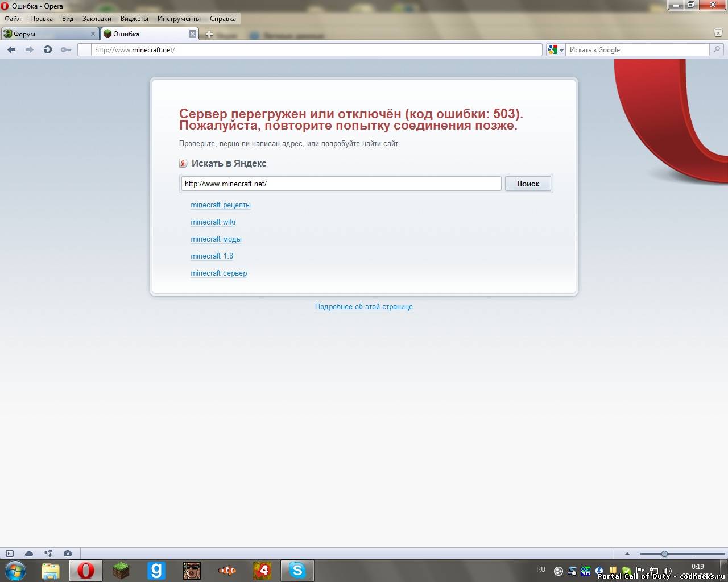Open the Инструменты menu

click(x=179, y=19)
